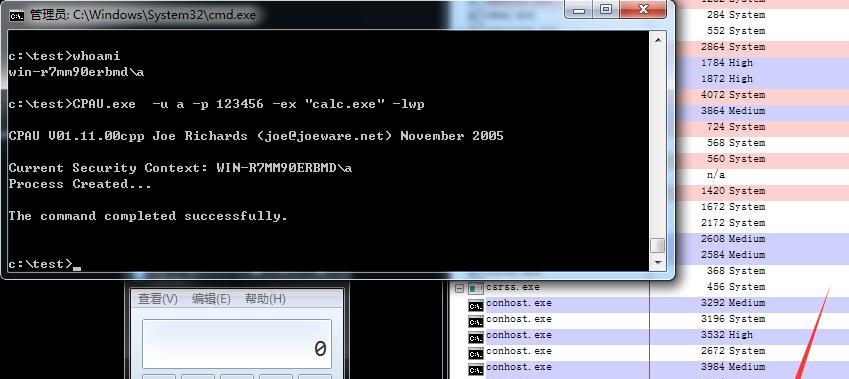Maximize the cmd.exe window
This screenshot has width=849, height=379.
click(x=606, y=9)
